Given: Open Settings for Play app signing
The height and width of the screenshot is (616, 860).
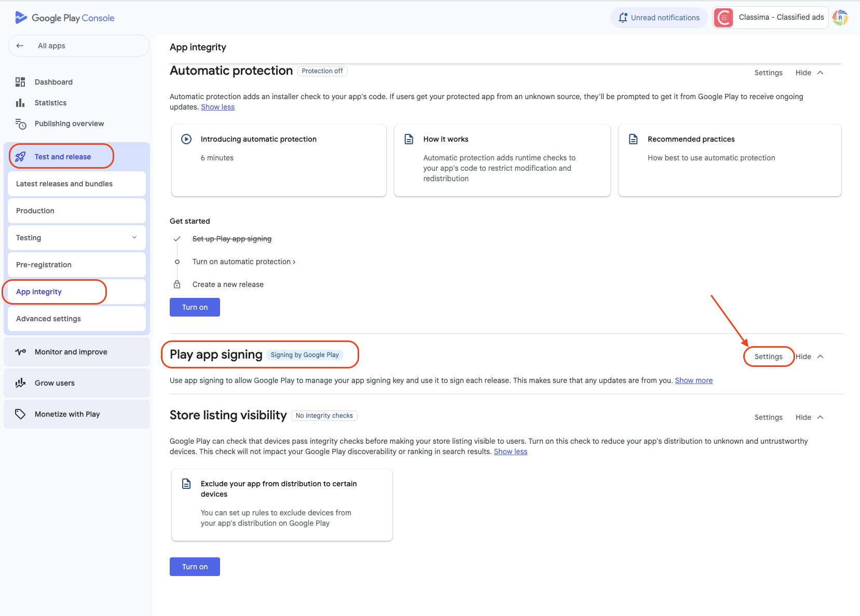Looking at the screenshot, I should pyautogui.click(x=768, y=357).
